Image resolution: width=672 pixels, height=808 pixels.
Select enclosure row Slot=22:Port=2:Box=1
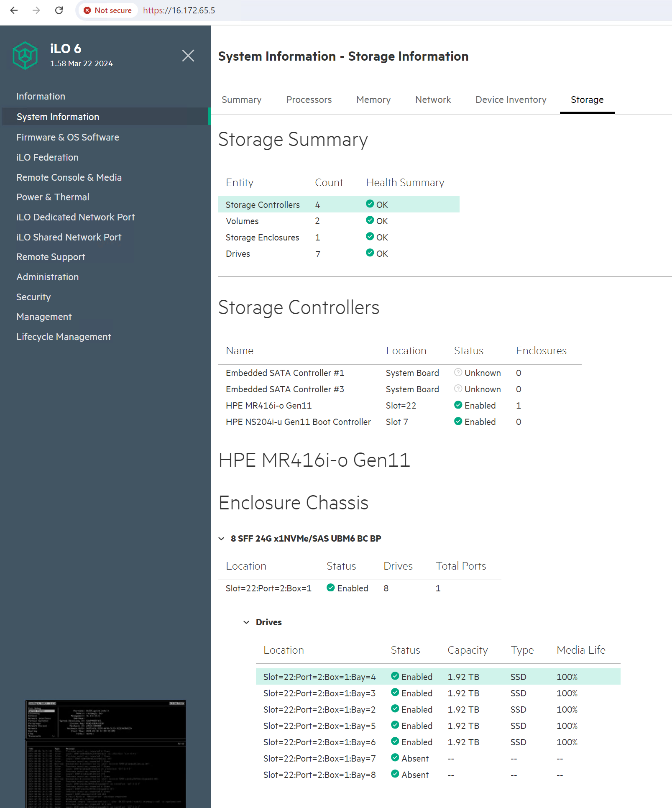pyautogui.click(x=360, y=588)
